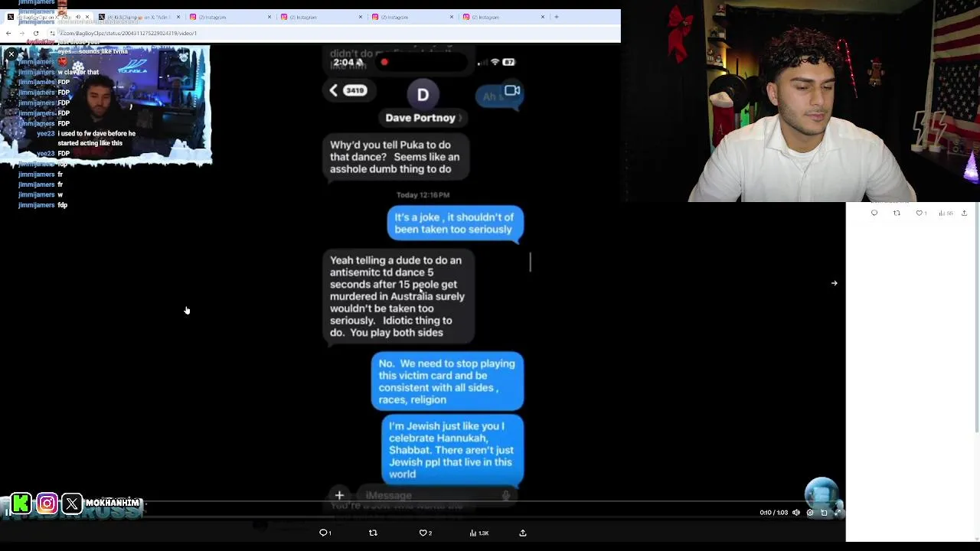Click the "It's a joke" blue message bubble

click(455, 223)
